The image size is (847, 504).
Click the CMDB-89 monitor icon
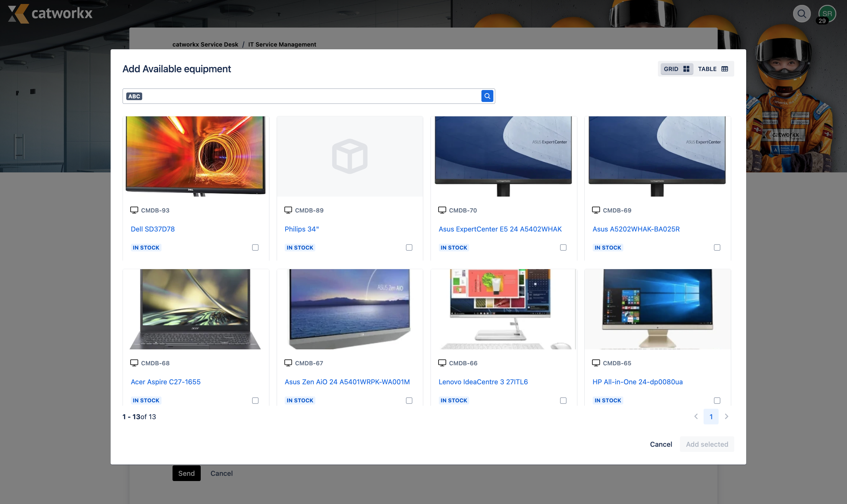287,210
